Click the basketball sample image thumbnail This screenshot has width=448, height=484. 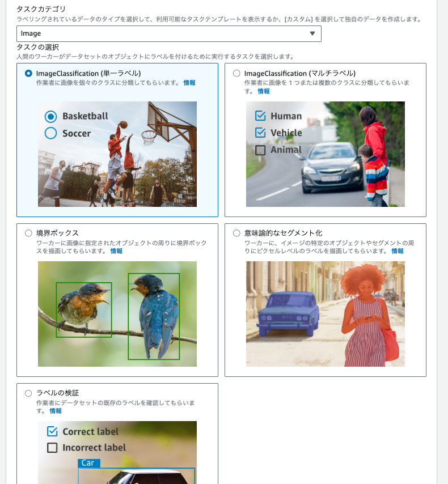117,154
